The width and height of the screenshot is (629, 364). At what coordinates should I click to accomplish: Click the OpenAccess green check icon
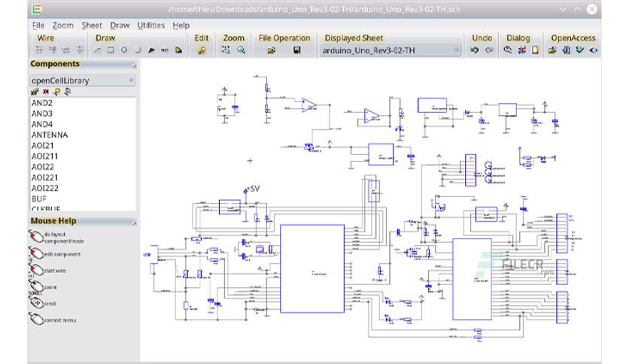point(579,50)
